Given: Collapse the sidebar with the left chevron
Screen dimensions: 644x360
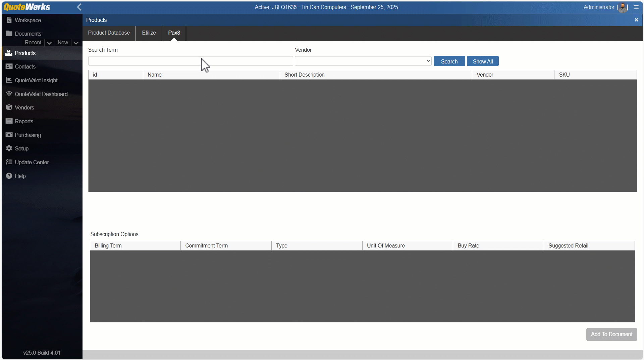Looking at the screenshot, I should tap(79, 7).
